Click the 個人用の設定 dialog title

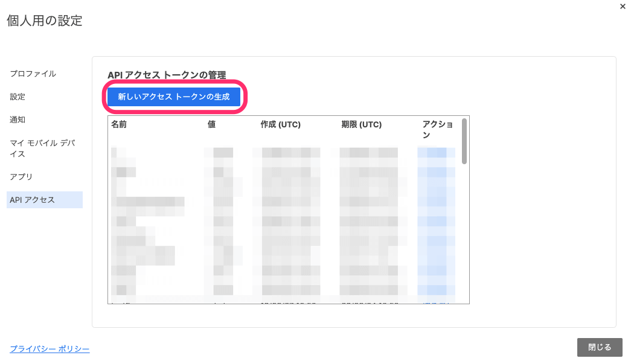tap(45, 21)
